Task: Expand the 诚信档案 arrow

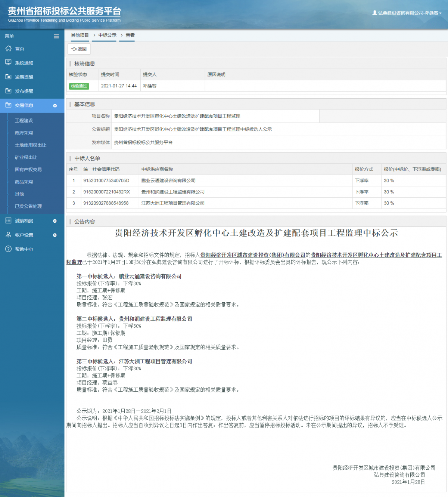Action: click(55, 221)
